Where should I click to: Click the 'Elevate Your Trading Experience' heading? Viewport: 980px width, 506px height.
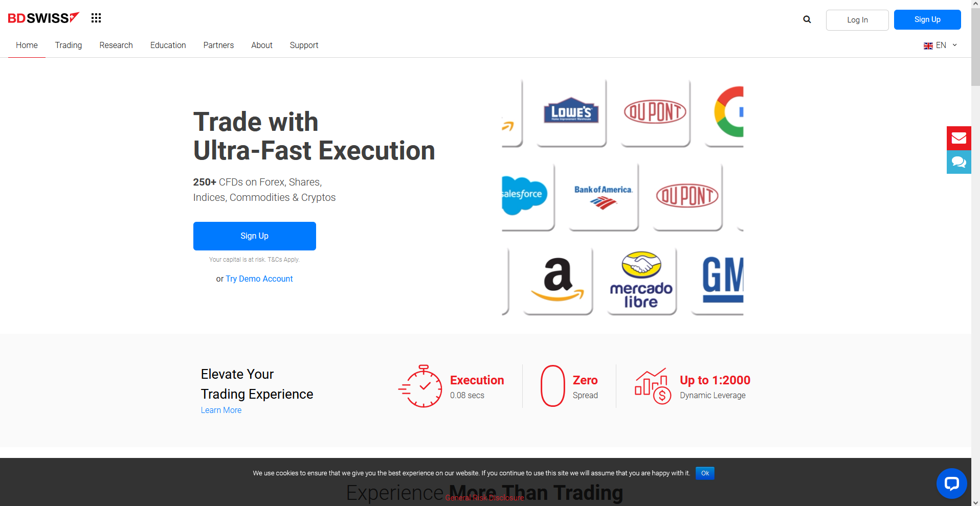257,384
